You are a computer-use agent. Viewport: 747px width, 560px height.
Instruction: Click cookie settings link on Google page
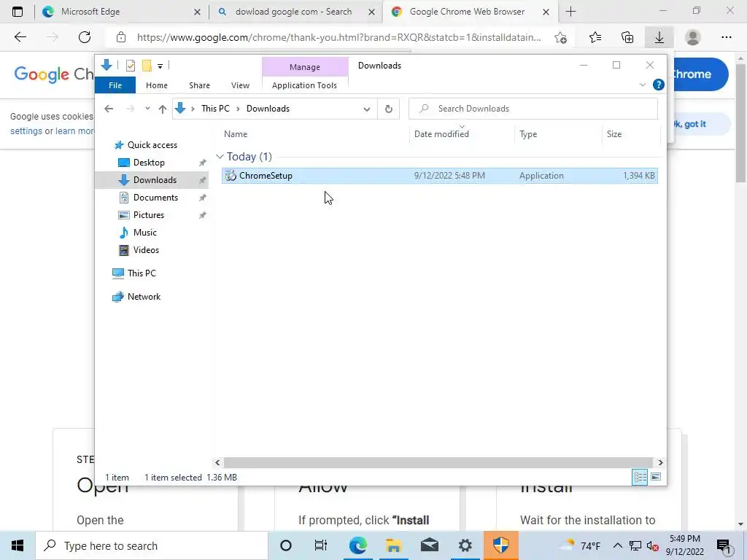point(26,131)
